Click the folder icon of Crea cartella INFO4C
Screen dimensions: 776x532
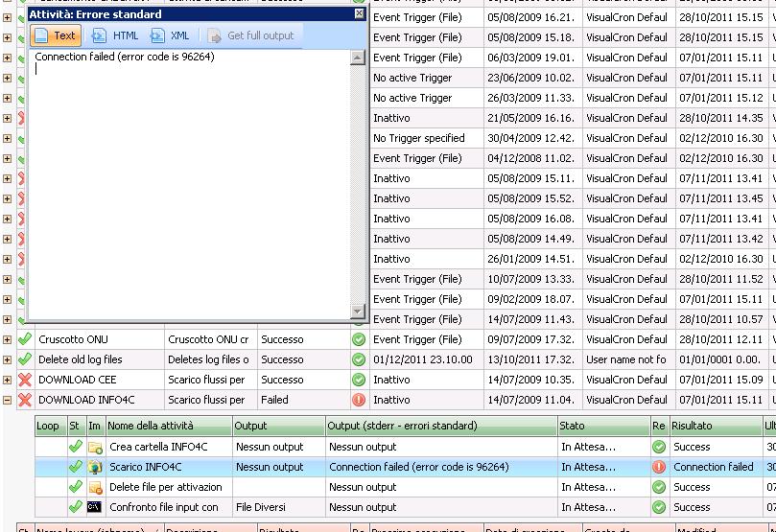tap(95, 447)
